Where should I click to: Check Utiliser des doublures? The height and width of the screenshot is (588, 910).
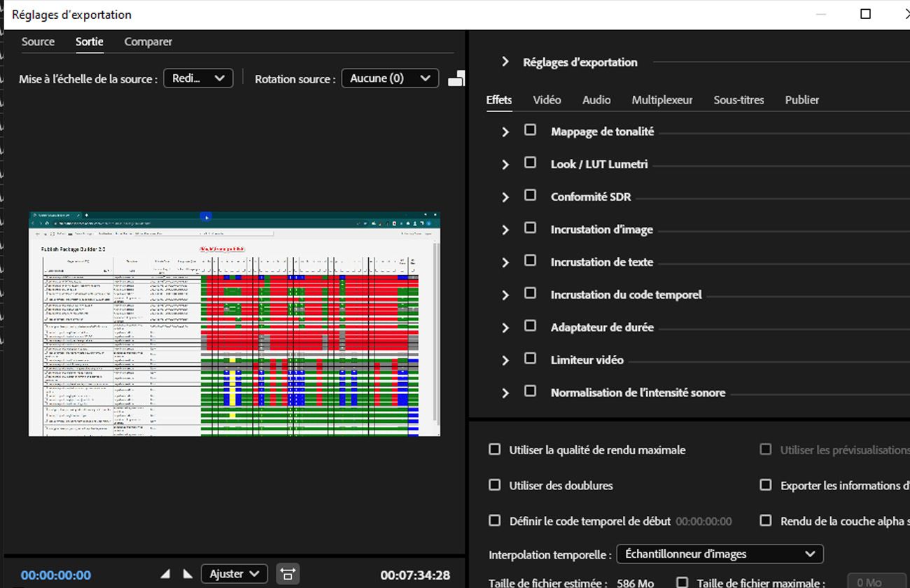(x=494, y=485)
